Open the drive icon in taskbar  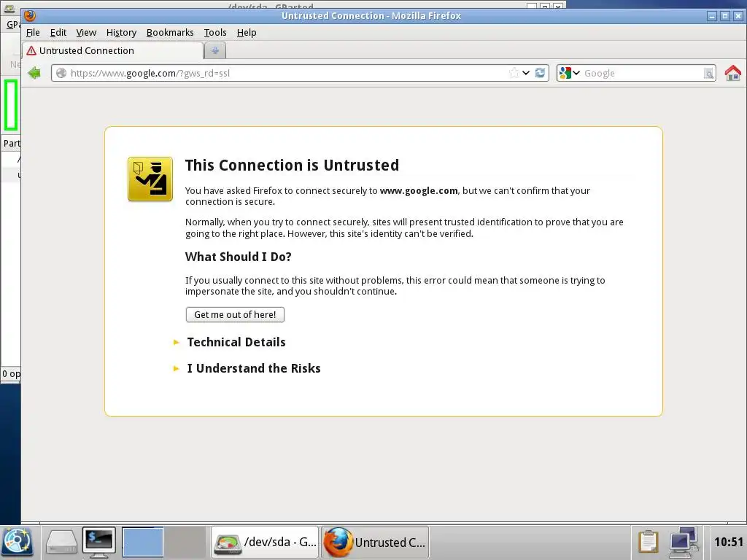61,542
